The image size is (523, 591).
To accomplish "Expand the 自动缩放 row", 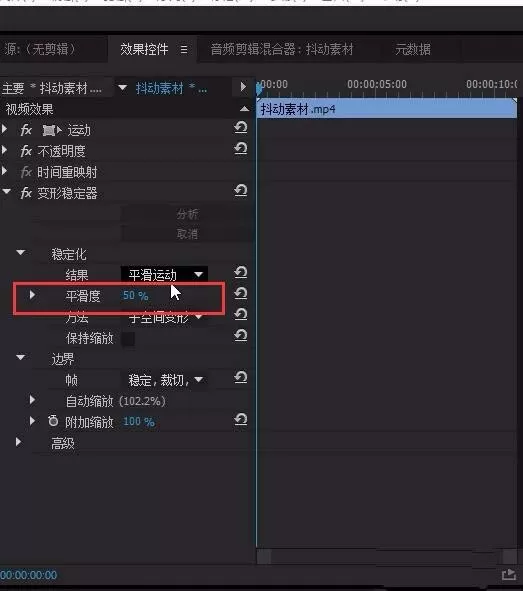I will (x=32, y=400).
